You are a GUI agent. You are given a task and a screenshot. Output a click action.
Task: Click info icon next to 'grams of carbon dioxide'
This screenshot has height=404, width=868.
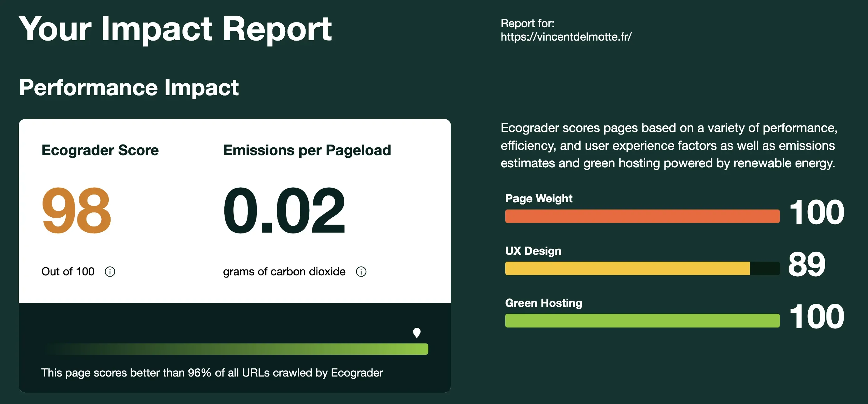pos(361,271)
